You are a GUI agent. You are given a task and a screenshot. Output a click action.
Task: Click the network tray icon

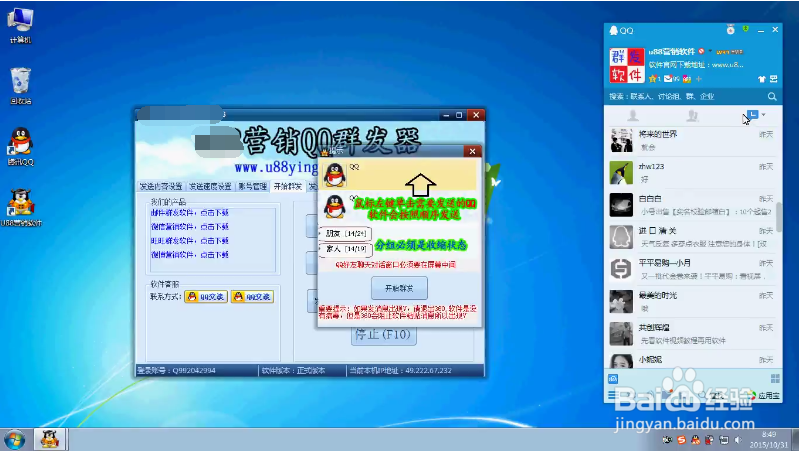tap(723, 440)
